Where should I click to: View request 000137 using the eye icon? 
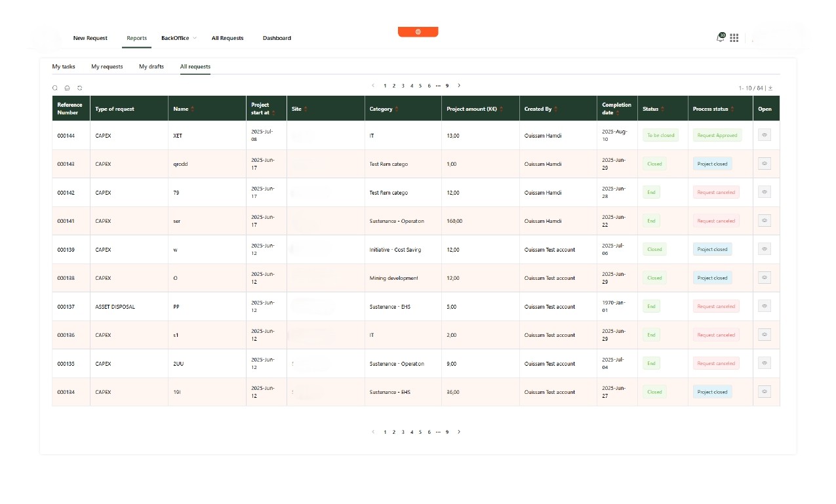pos(764,306)
